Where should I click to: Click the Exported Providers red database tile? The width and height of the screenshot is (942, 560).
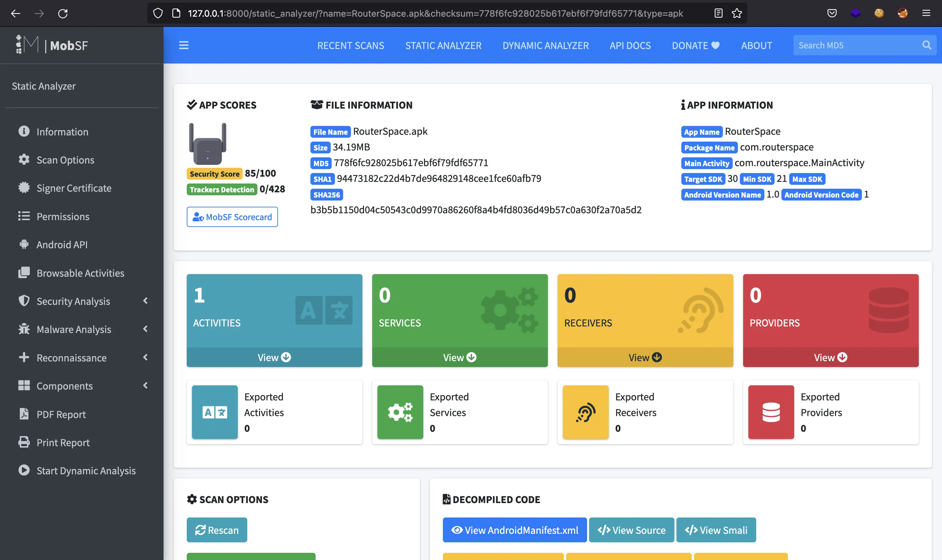click(771, 412)
